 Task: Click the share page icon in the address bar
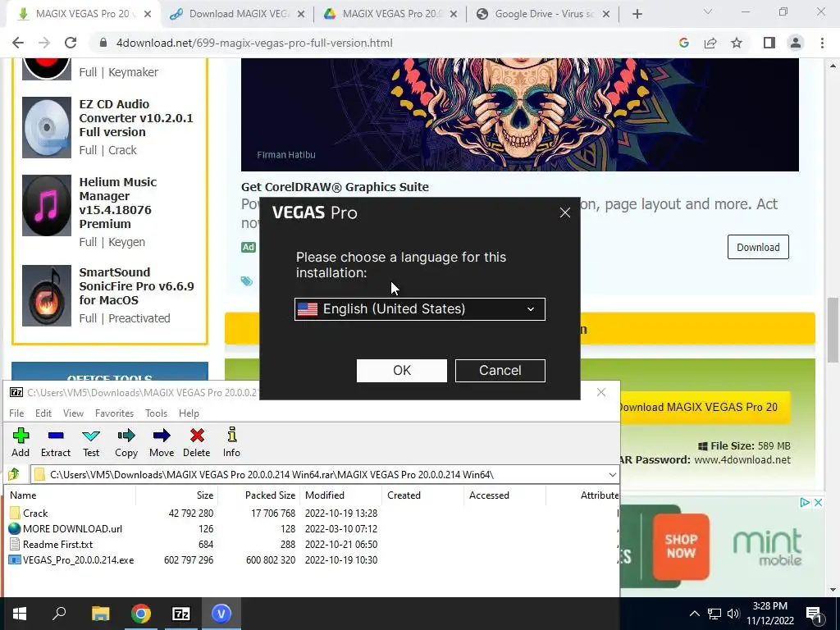(x=710, y=43)
